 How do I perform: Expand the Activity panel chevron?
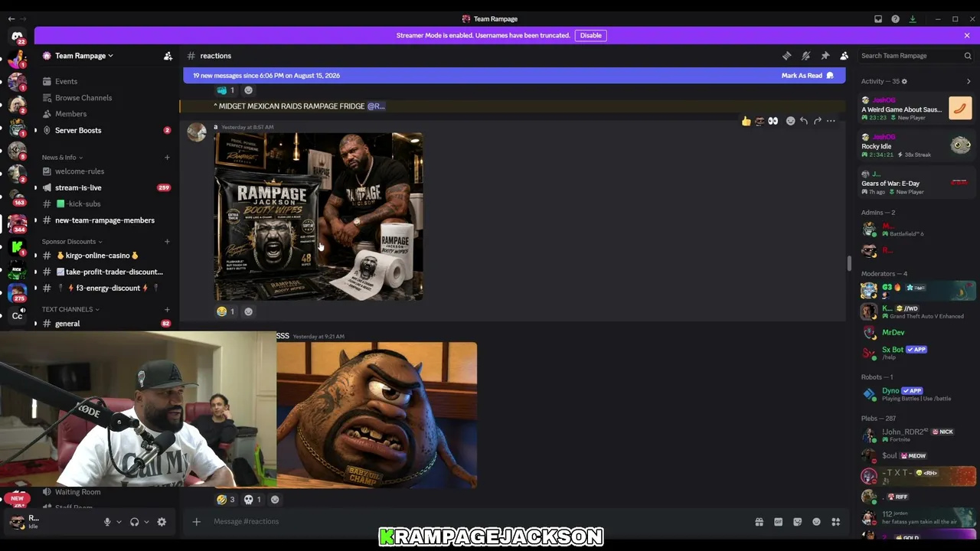point(969,81)
